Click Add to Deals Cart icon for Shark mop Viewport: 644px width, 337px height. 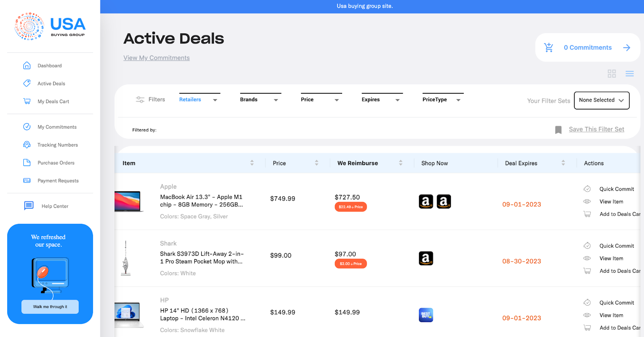(587, 271)
